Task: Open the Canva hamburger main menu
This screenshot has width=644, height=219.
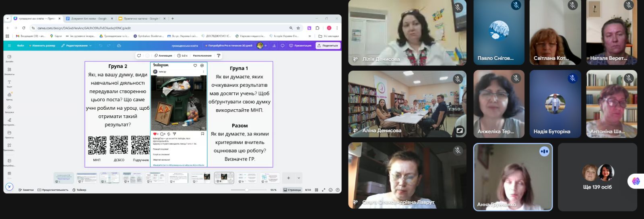Action: click(9, 45)
